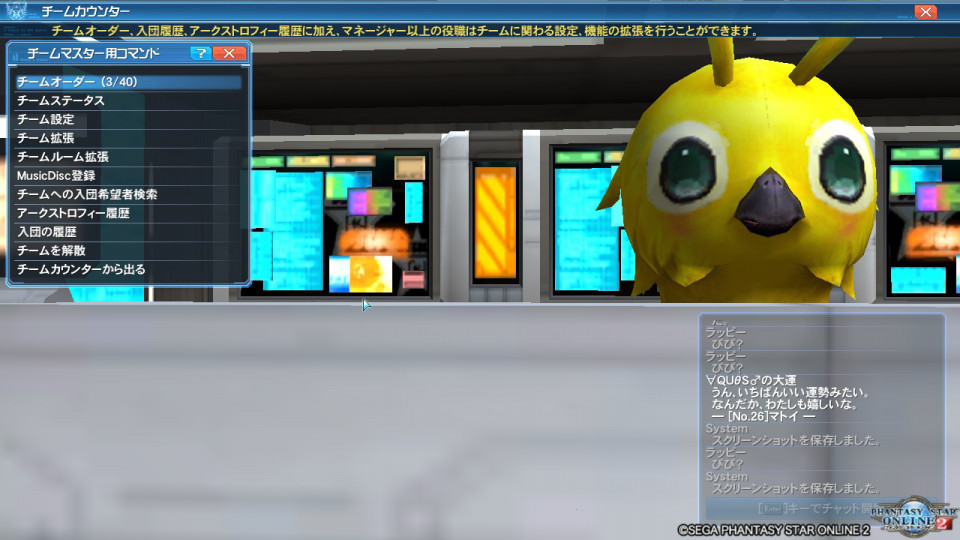Click ∀QUθS♂の大運 chat name
The height and width of the screenshot is (540, 960).
751,380
